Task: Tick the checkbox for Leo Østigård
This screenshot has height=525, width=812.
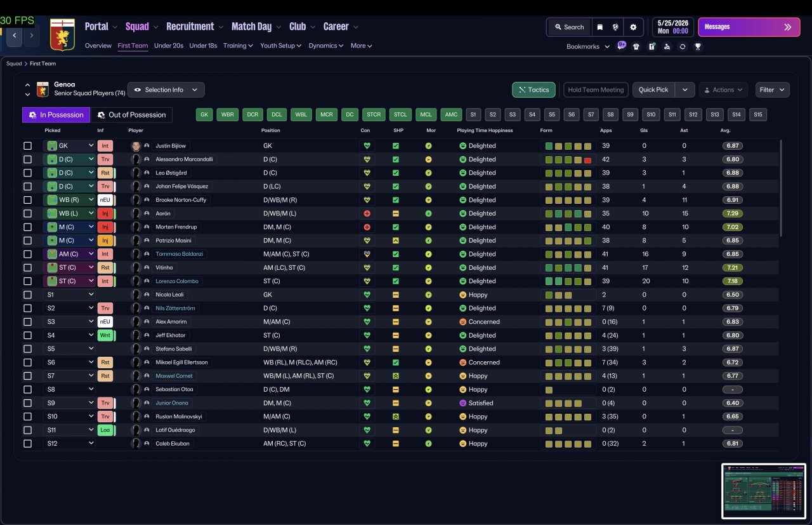Action: pos(27,173)
